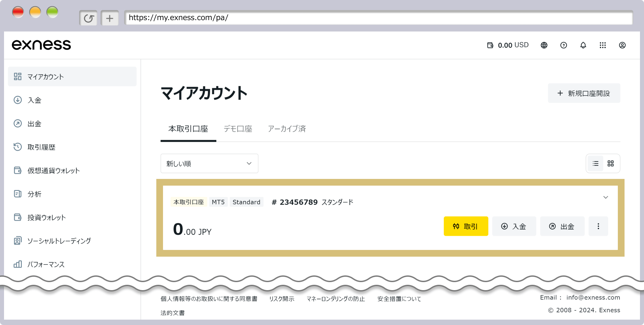The width and height of the screenshot is (644, 325).
Task: Switch to the 本取引口座 tab
Action: pos(188,129)
